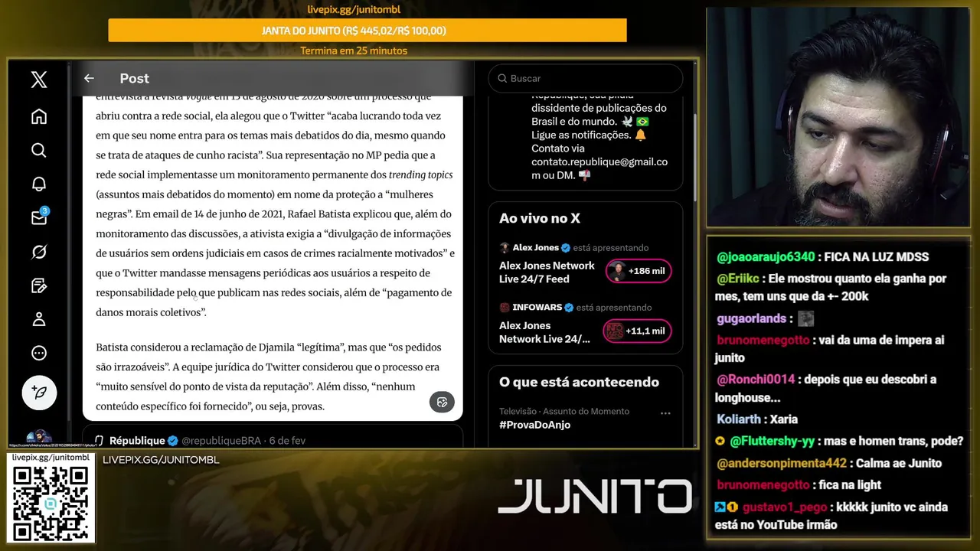Open the Explore search icon in sidebar

39,150
